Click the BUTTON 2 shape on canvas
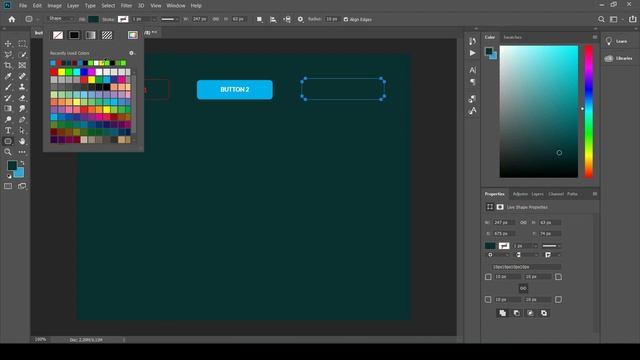 (235, 89)
